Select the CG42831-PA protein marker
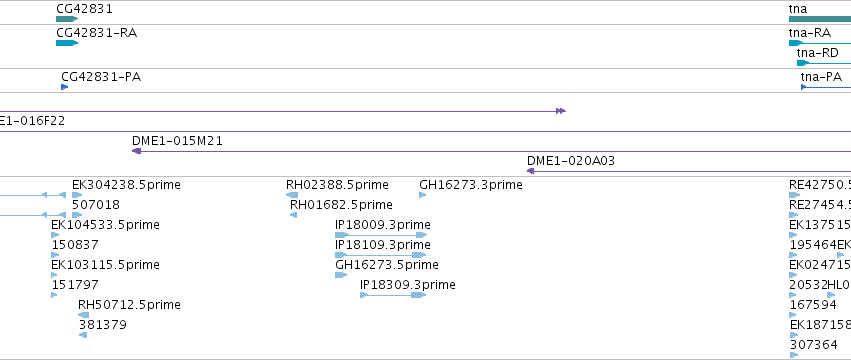This screenshot has width=851, height=360. point(65,87)
